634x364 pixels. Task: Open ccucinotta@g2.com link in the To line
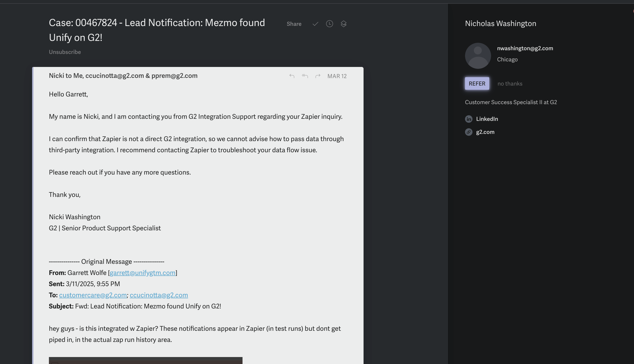pyautogui.click(x=159, y=295)
